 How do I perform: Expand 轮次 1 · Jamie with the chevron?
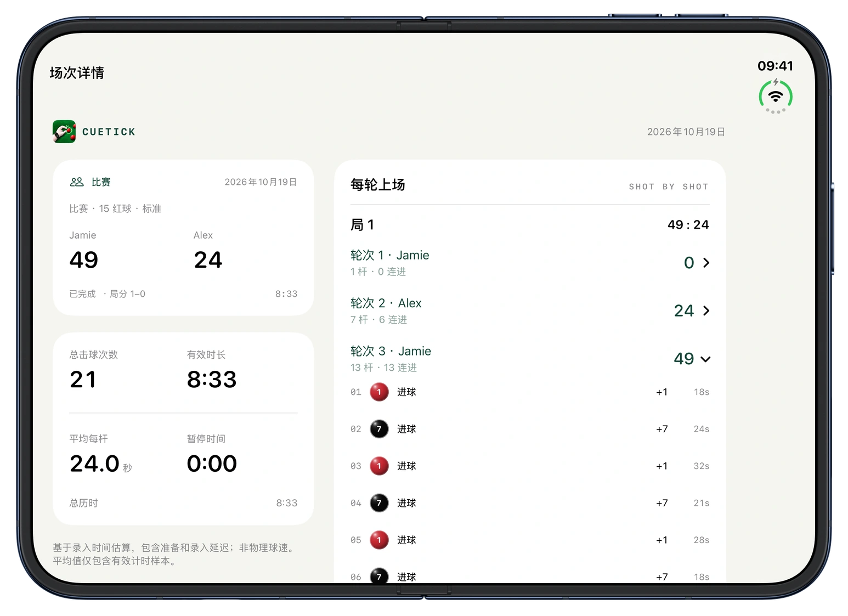click(706, 263)
